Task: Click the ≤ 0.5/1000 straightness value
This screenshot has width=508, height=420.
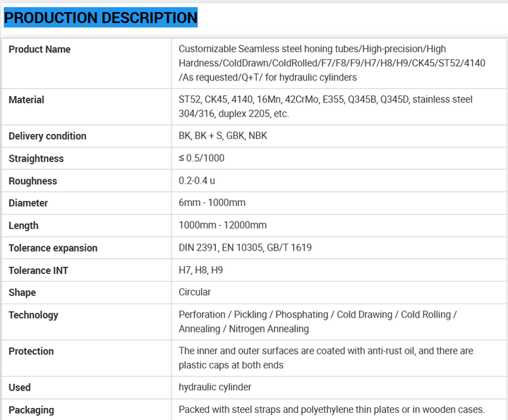Action: [202, 158]
